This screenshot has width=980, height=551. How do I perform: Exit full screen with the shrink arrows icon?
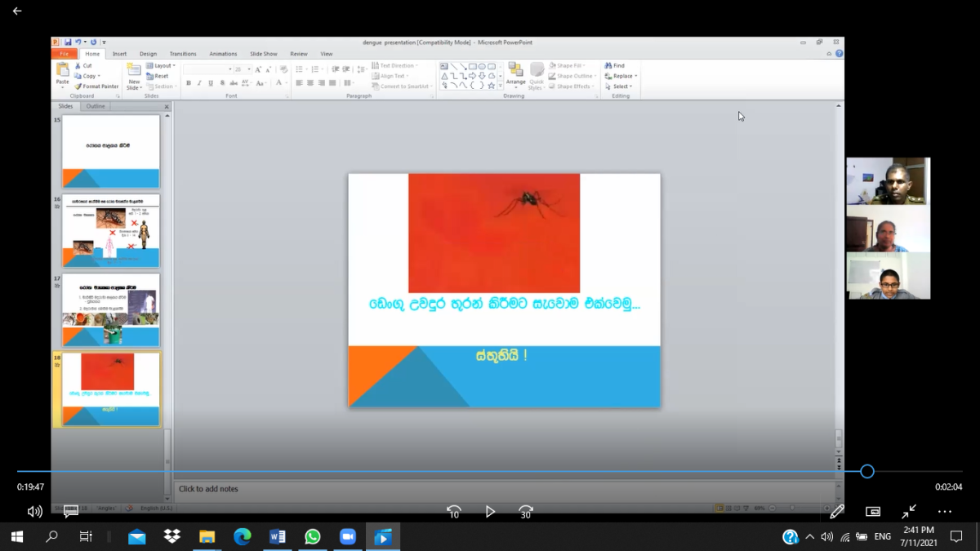click(909, 512)
